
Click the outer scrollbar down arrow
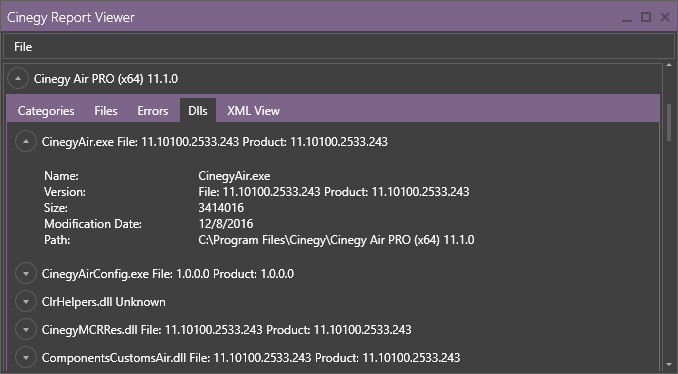[669, 364]
